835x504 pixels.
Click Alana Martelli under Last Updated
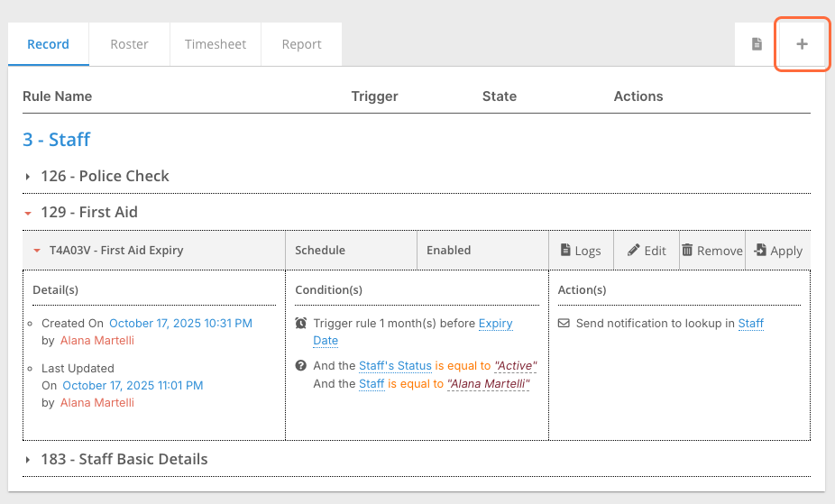coord(96,403)
